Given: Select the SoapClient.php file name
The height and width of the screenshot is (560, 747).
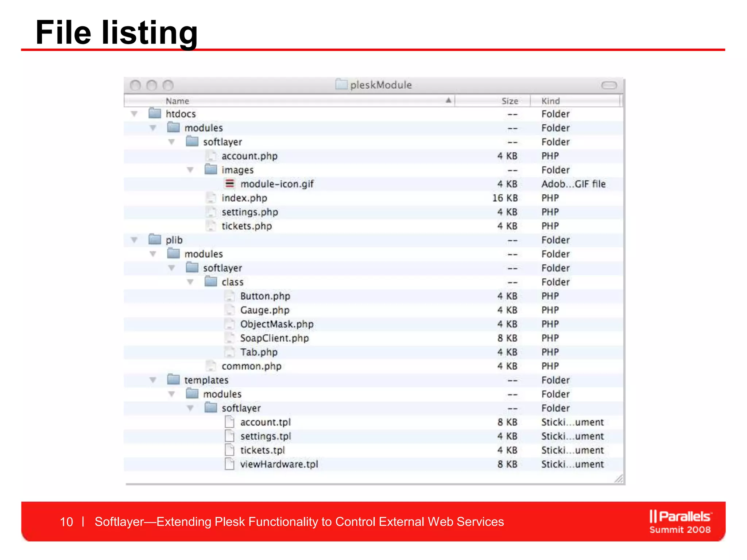Looking at the screenshot, I should 275,338.
